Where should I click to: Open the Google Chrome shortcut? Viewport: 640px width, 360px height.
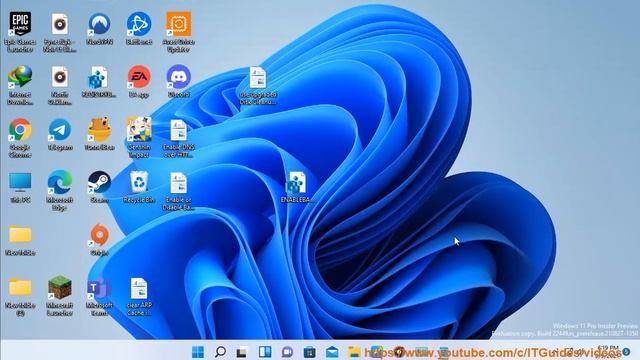pos(20,138)
